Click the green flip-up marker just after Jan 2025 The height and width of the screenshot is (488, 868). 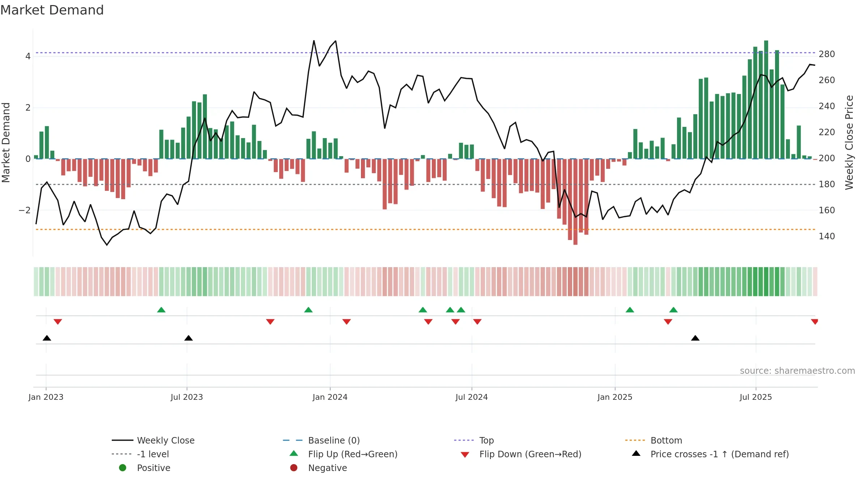pyautogui.click(x=630, y=310)
